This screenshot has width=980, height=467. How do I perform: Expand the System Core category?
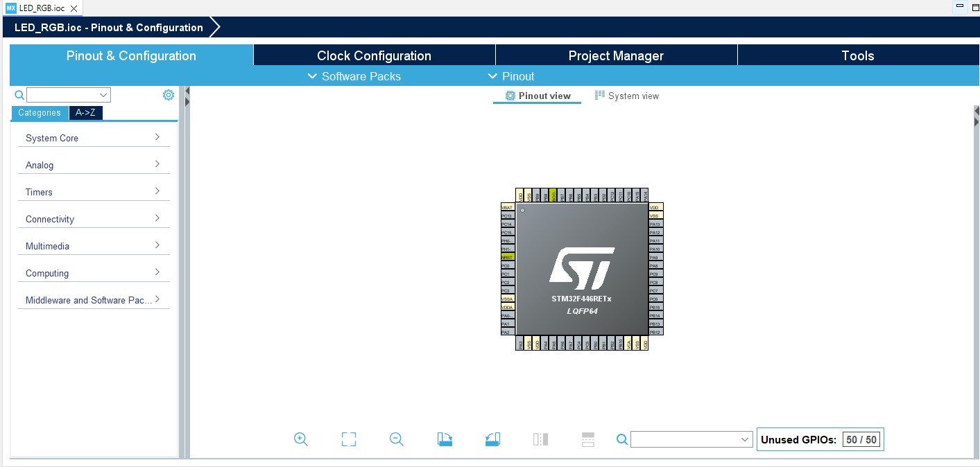[x=94, y=138]
